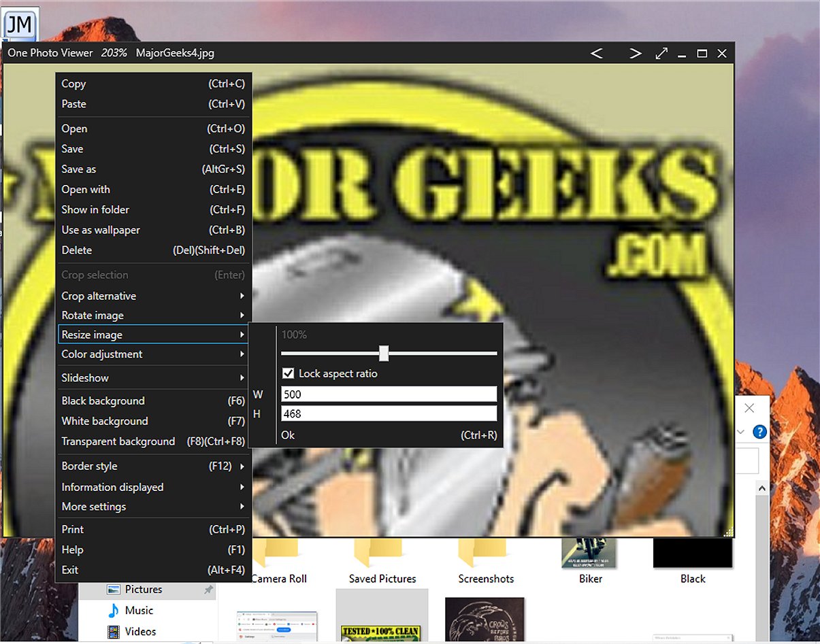The width and height of the screenshot is (820, 644).
Task: Unpin Pictures using the pin icon
Action: pos(208,590)
